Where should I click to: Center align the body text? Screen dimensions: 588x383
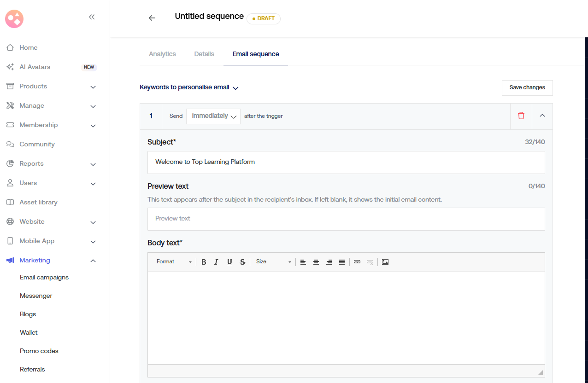tap(316, 262)
